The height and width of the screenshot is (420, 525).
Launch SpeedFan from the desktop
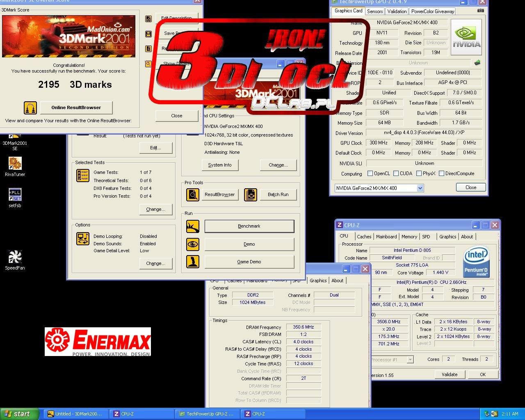point(15,260)
